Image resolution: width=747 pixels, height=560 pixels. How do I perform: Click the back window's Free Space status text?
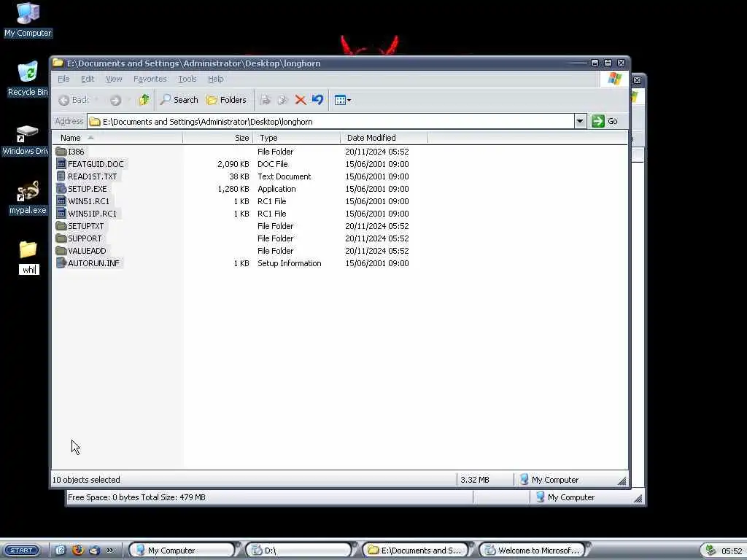(136, 497)
